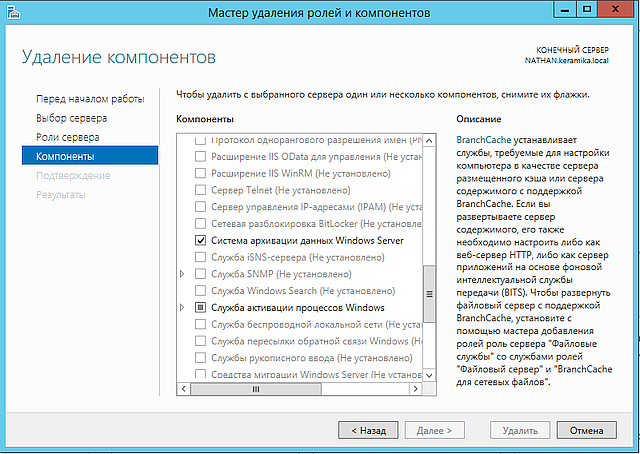Open the Перед началом работы step
The image size is (640, 454).
[x=90, y=99]
